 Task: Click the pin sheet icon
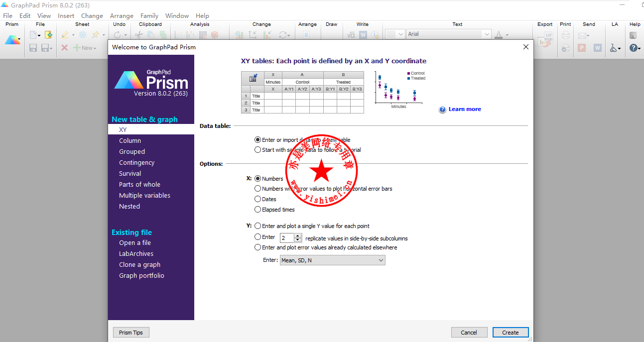pyautogui.click(x=96, y=35)
